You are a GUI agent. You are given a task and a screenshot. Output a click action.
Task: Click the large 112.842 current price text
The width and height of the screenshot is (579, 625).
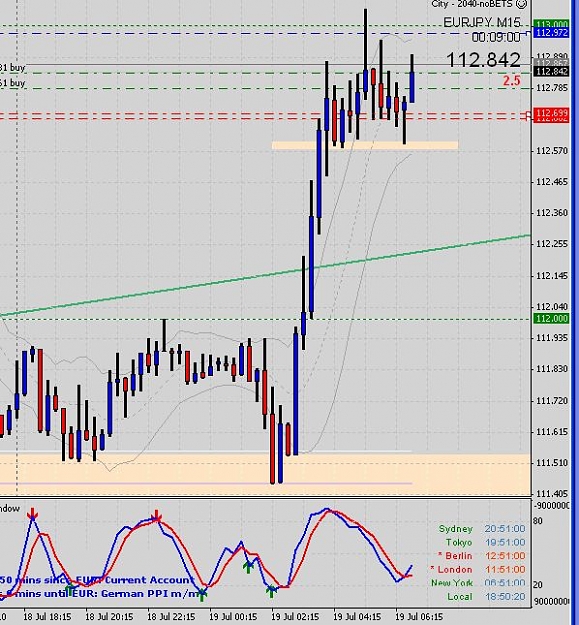pyautogui.click(x=483, y=60)
